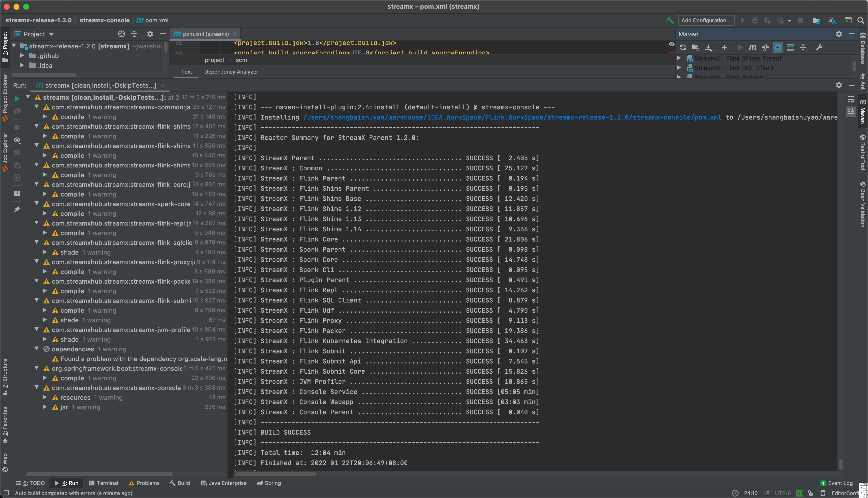This screenshot has width=868, height=498.
Task: Collapse dependencies node in Run tree
Action: [x=37, y=348]
